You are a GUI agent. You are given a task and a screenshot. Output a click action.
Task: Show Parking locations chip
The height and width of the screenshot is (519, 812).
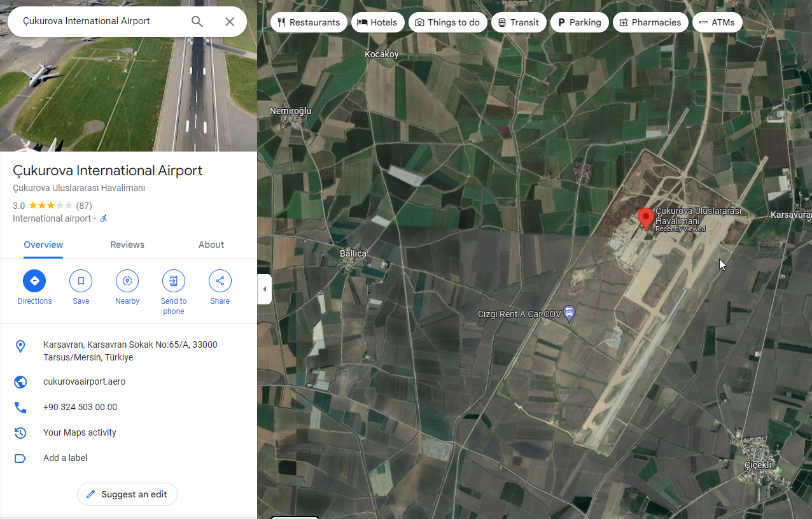pyautogui.click(x=580, y=22)
